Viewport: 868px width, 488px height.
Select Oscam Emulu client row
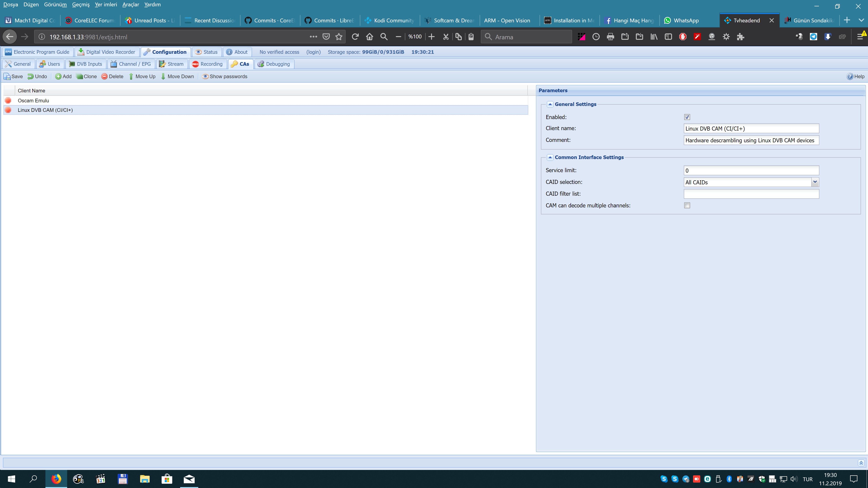point(33,100)
